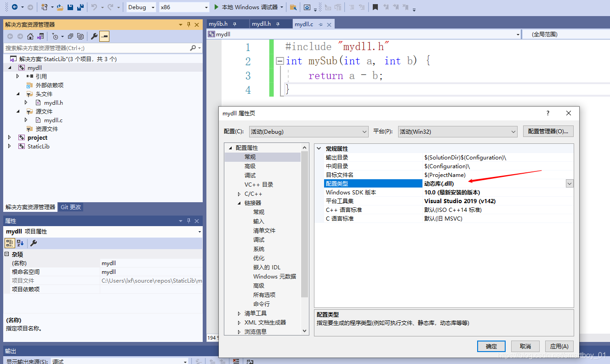Click the Save All toolbar icon
The image size is (610, 364).
(80, 7)
